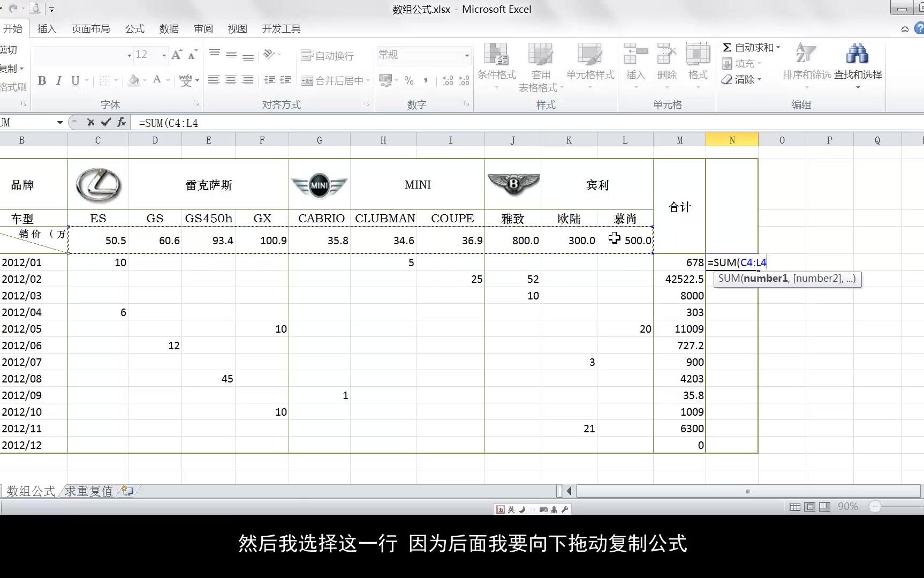
Task: Open font size dropdown
Action: point(164,55)
